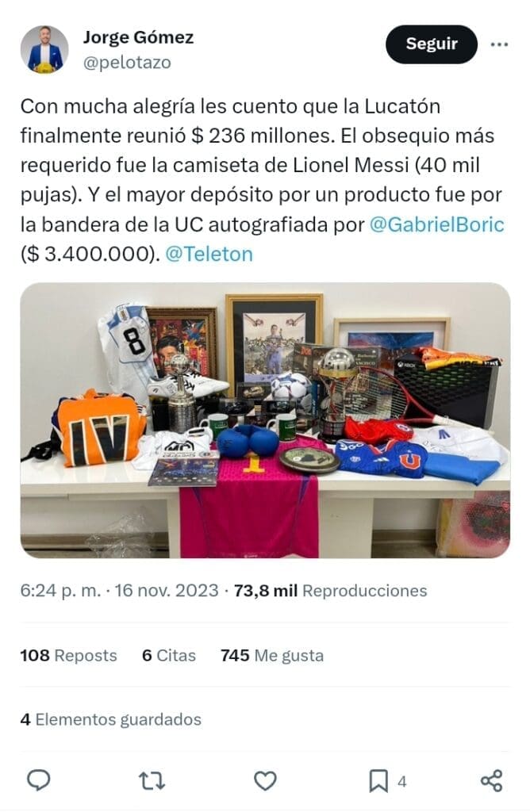Viewport: 530px width, 812px height.
Task: Open the @Teleton mention link
Action: pyautogui.click(x=209, y=255)
